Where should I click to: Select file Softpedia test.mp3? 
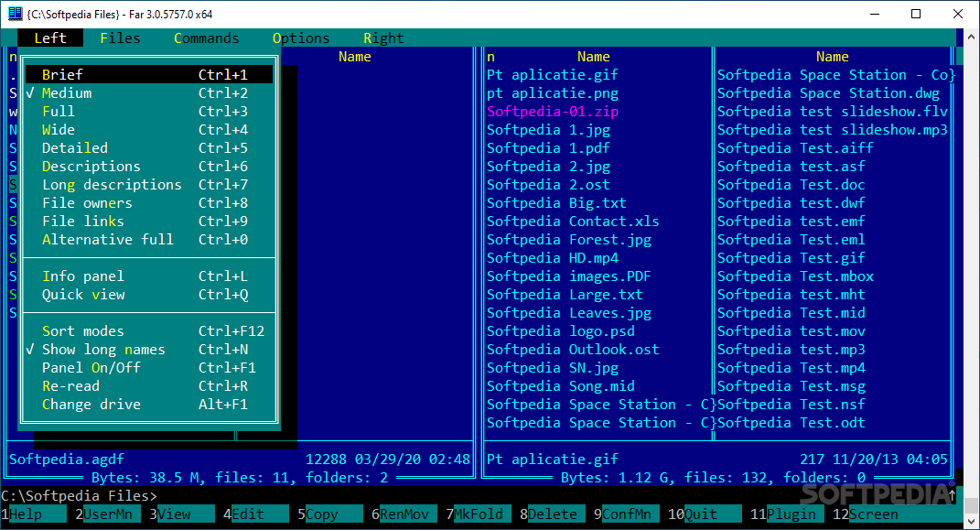[x=792, y=350]
